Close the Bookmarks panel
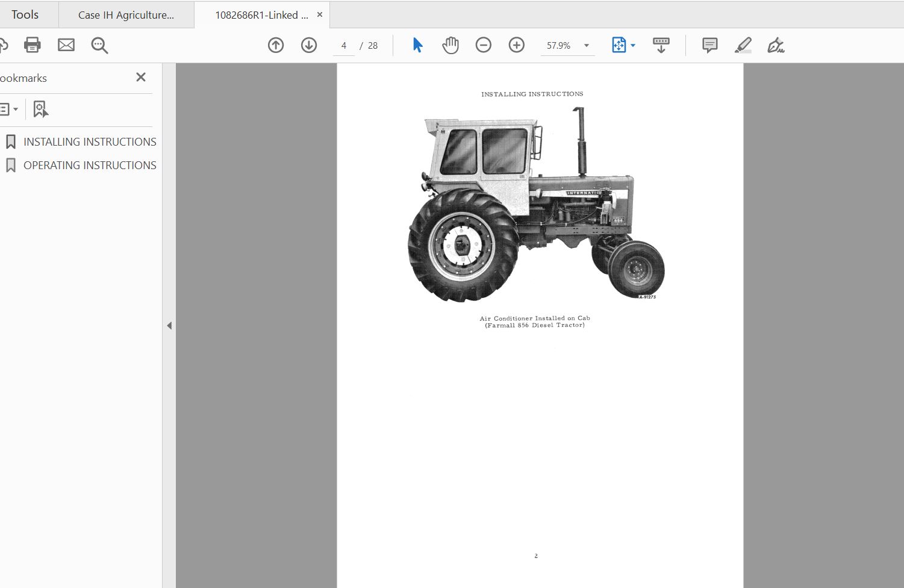 (x=141, y=77)
